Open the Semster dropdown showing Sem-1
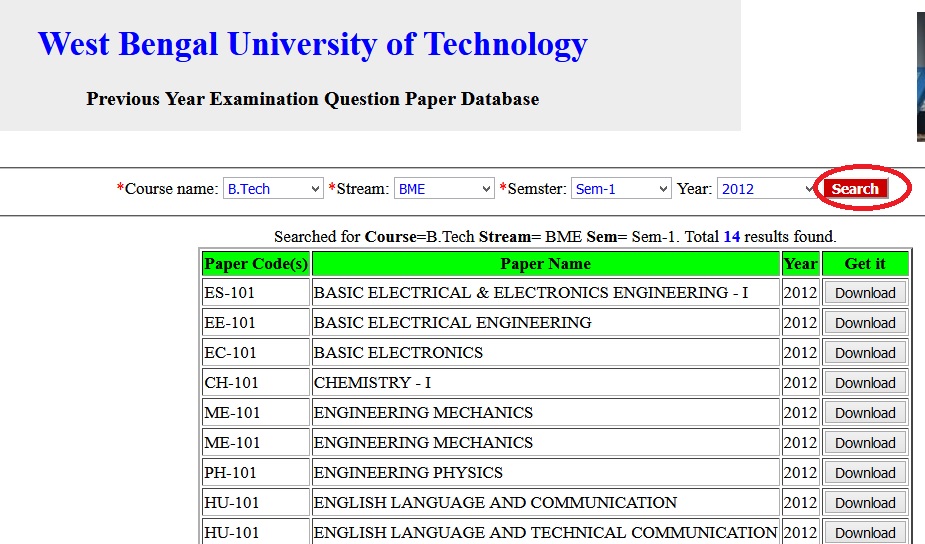Image resolution: width=925 pixels, height=544 pixels. coord(621,189)
